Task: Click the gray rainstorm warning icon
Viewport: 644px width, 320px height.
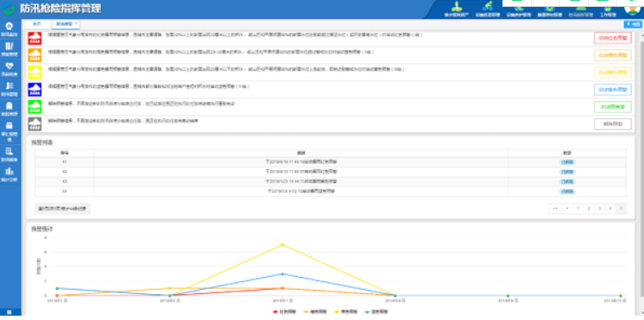Action: coord(35,124)
